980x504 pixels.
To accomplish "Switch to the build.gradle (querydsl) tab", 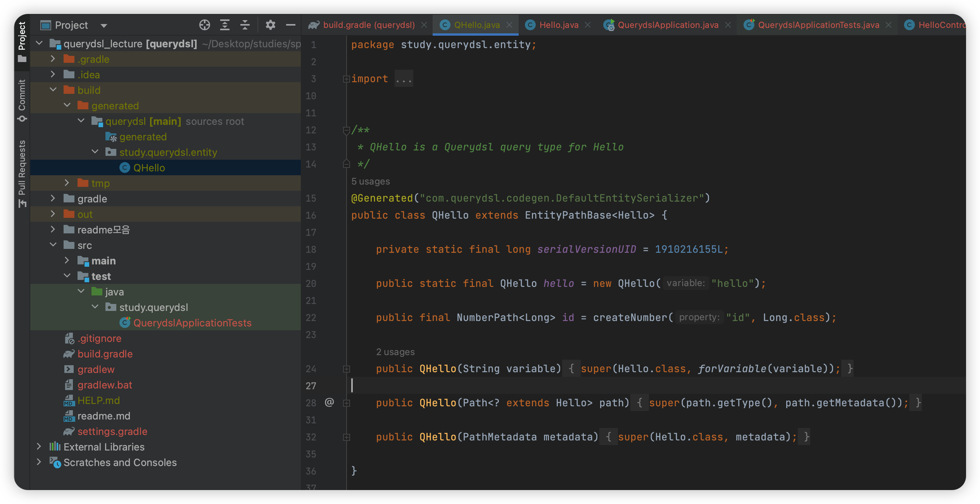I will point(368,25).
